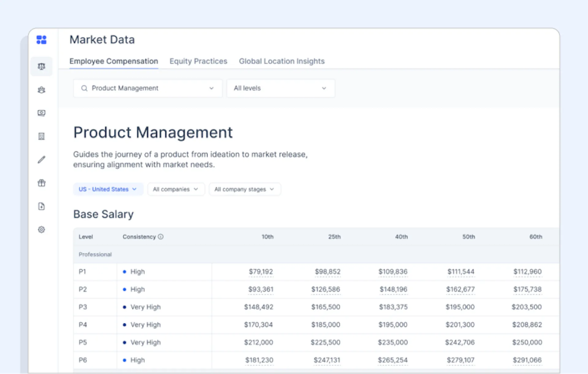Viewport: 588px width, 374px height.
Task: Select the cash compensation icon in sidebar
Action: (41, 113)
